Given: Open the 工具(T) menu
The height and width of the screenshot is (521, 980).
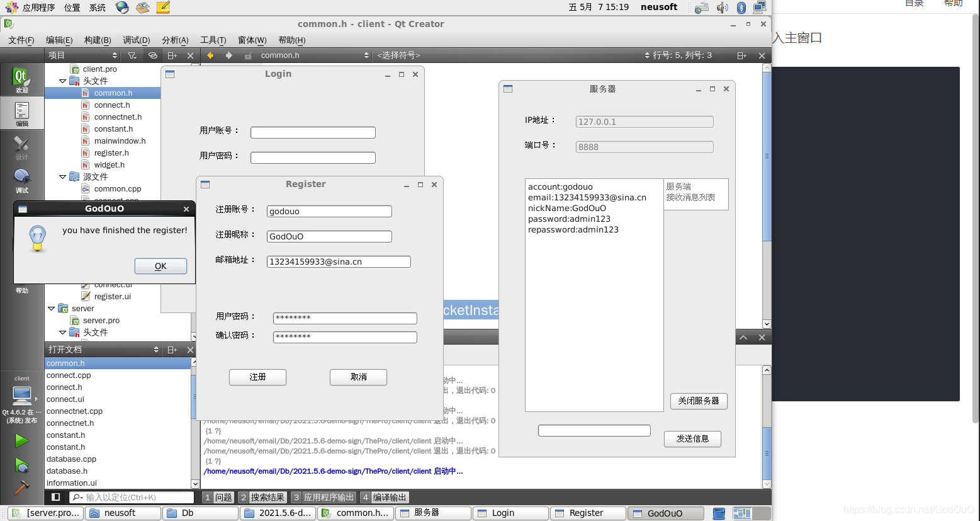Looking at the screenshot, I should coord(213,40).
